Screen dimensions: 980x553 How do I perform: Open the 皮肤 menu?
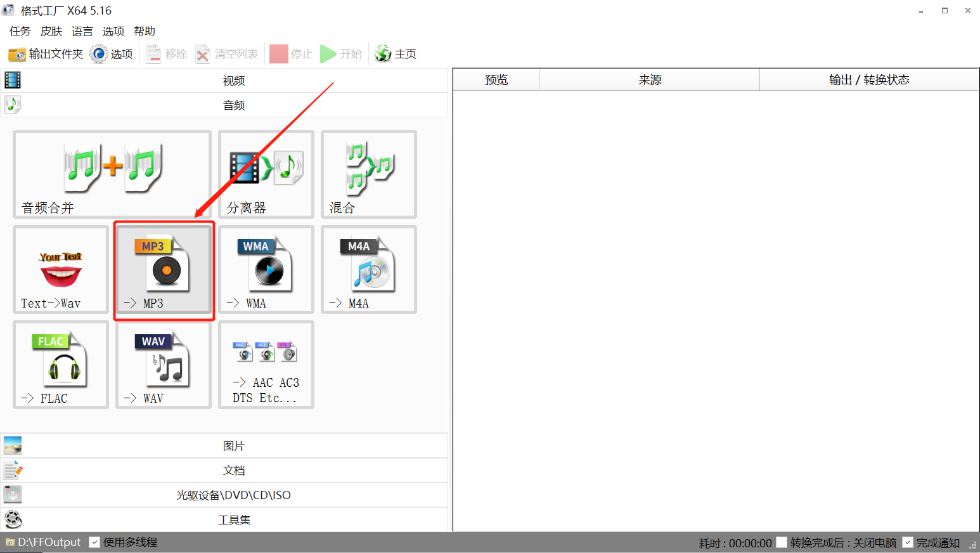point(51,31)
